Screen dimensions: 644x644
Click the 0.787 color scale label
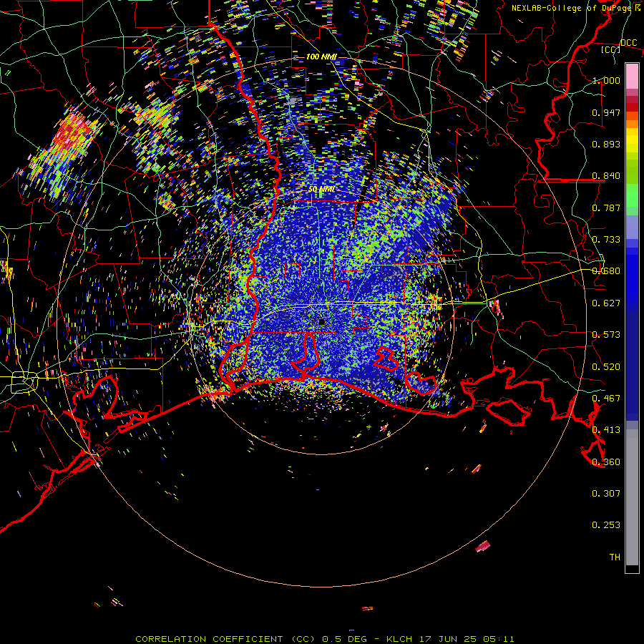click(606, 208)
